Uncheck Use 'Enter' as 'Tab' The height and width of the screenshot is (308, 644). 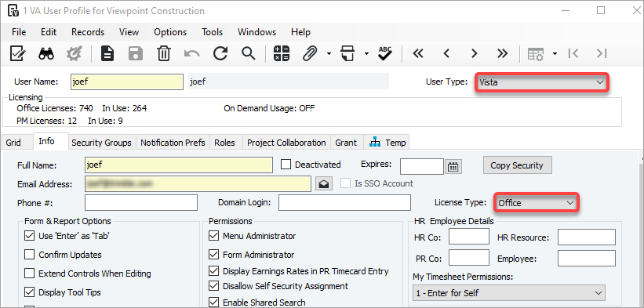pyautogui.click(x=30, y=236)
